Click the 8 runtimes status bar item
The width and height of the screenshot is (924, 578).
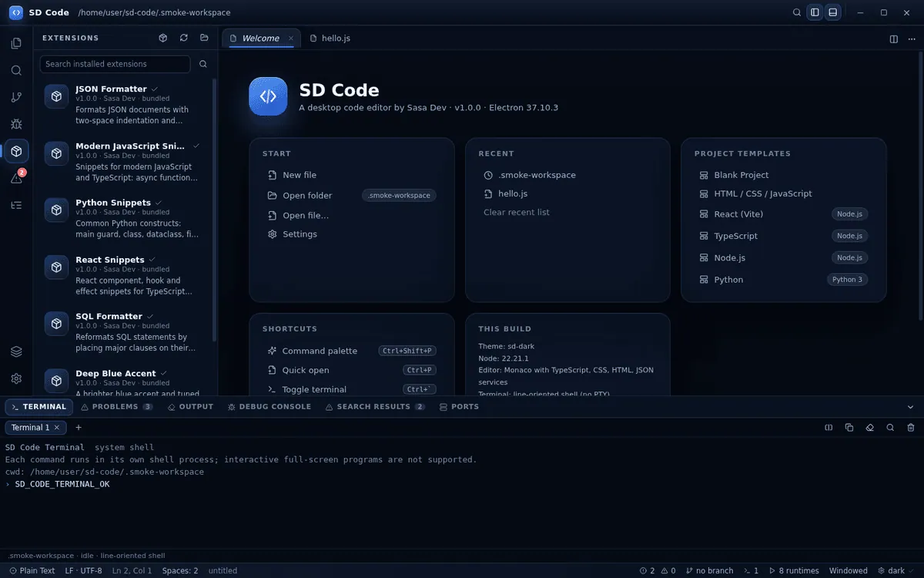[794, 571]
